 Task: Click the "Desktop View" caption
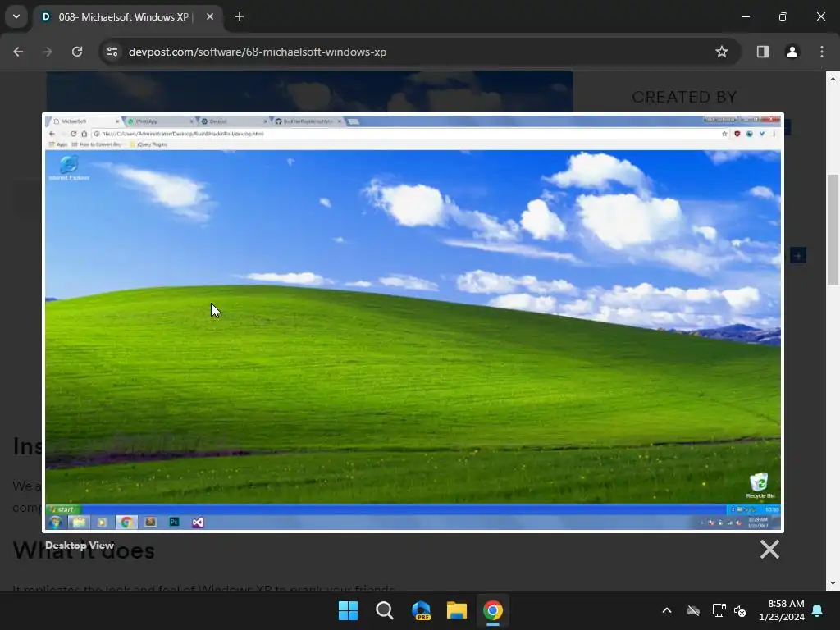pyautogui.click(x=80, y=546)
